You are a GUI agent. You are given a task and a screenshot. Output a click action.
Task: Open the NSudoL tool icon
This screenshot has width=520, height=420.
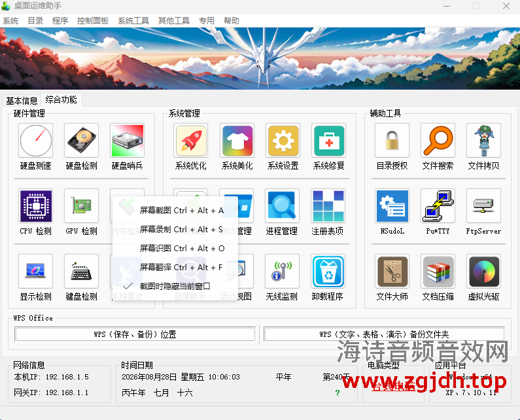coord(392,205)
